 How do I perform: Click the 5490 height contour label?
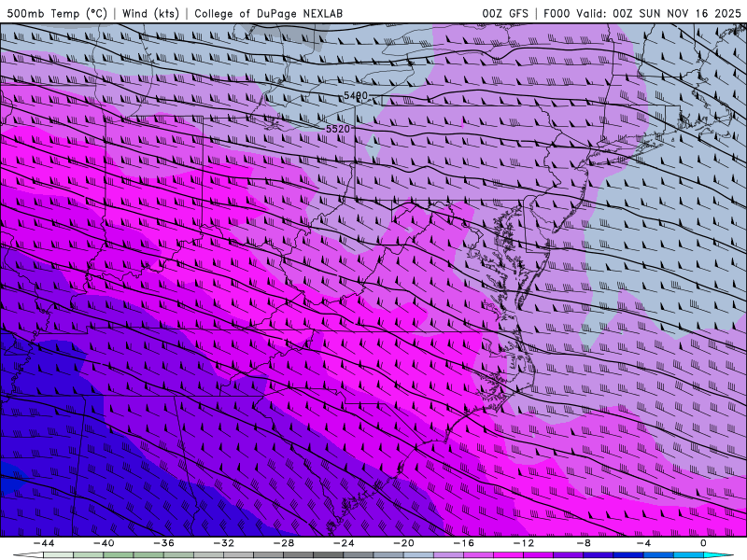pos(356,96)
